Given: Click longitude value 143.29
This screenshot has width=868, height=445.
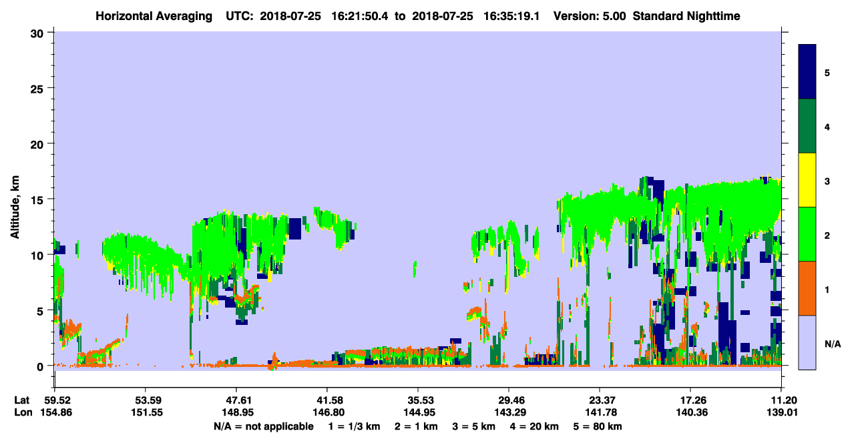Looking at the screenshot, I should (509, 412).
